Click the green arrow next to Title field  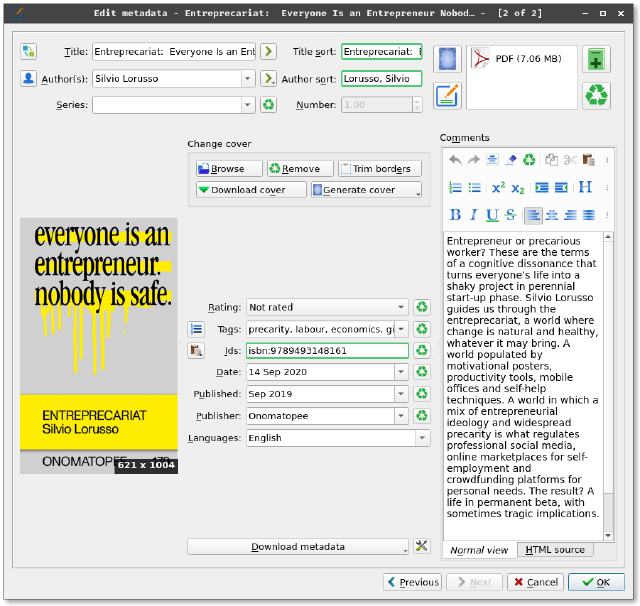268,51
